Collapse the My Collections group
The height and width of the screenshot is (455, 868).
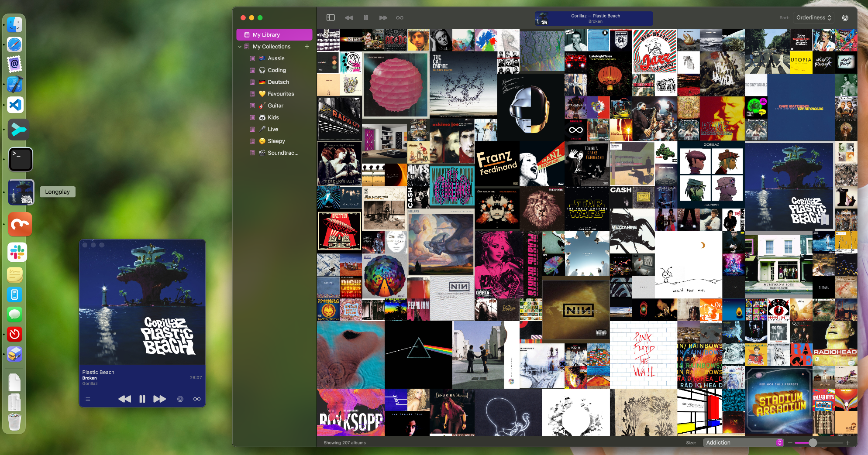click(240, 47)
